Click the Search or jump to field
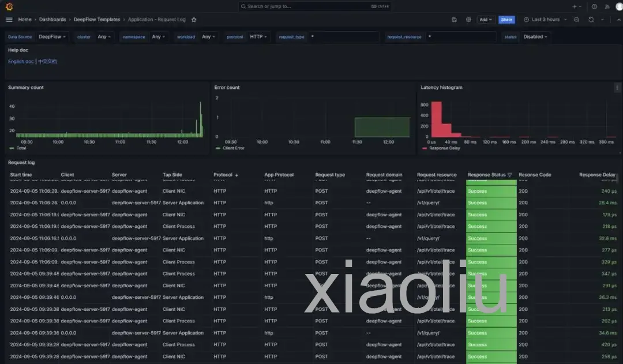623x364 pixels. coord(315,6)
